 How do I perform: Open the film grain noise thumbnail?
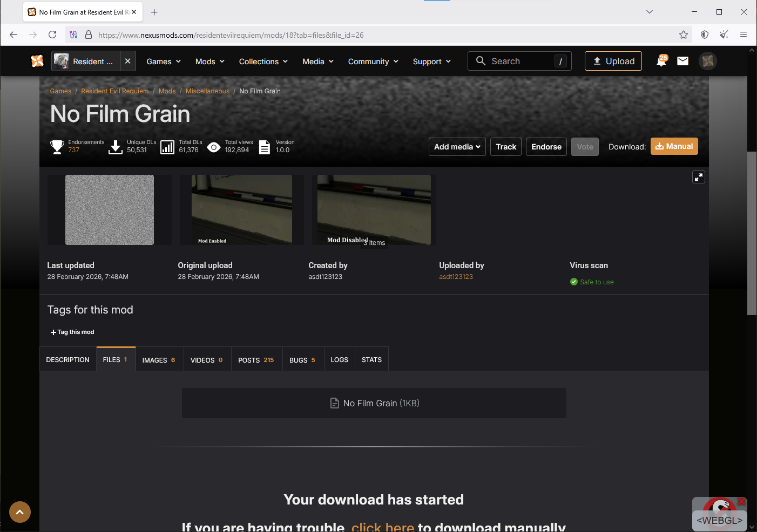[x=110, y=210]
